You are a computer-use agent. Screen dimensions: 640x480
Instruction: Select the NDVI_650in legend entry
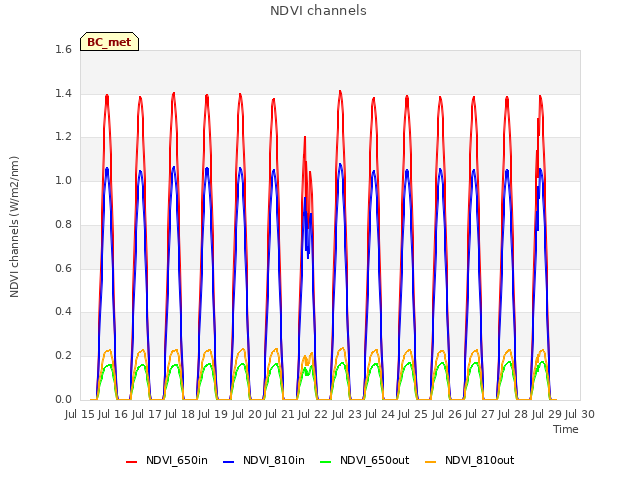tap(167, 461)
